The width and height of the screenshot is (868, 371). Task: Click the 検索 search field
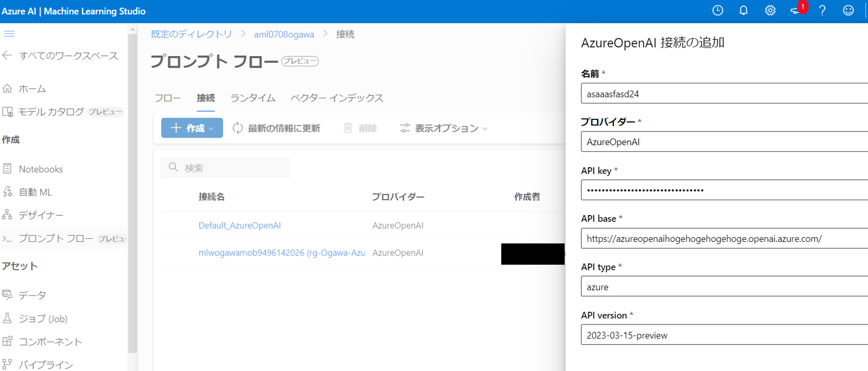tap(225, 168)
